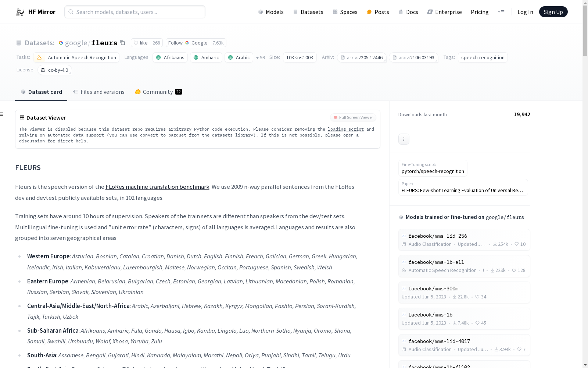
Task: Follow Google organization button
Action: click(x=188, y=43)
